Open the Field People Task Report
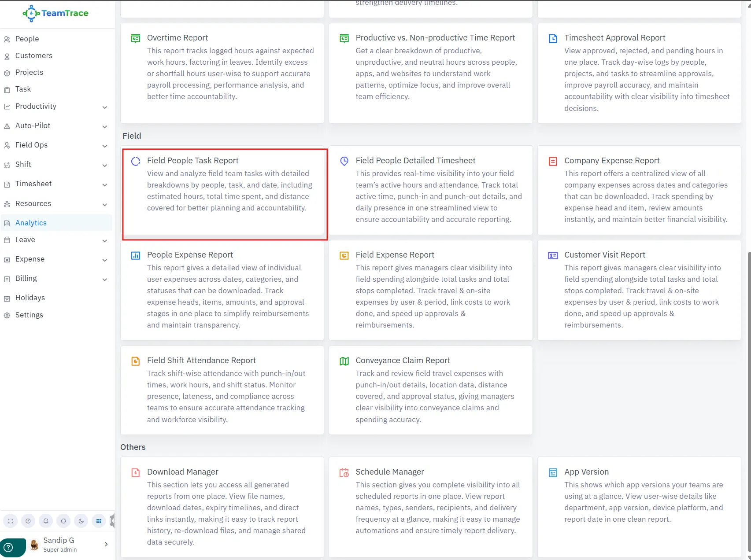The height and width of the screenshot is (560, 751). [x=192, y=161]
